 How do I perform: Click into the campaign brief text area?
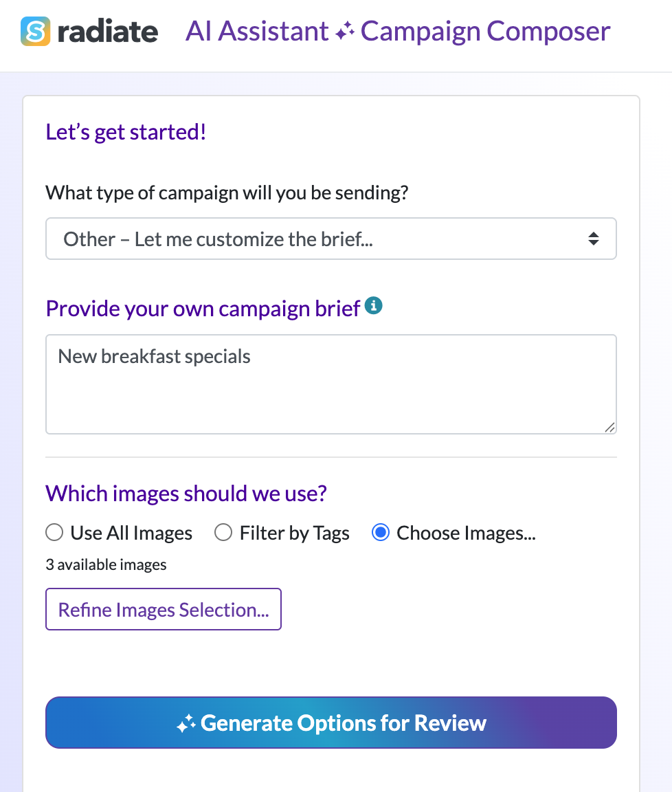point(331,384)
